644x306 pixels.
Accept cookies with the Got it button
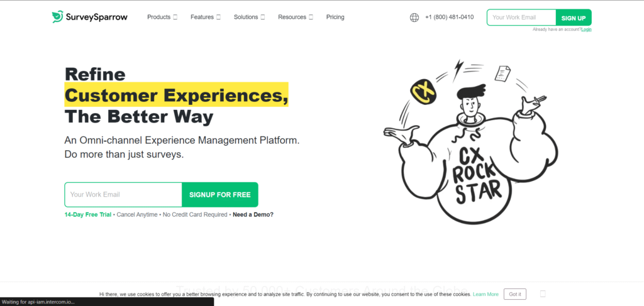click(514, 294)
